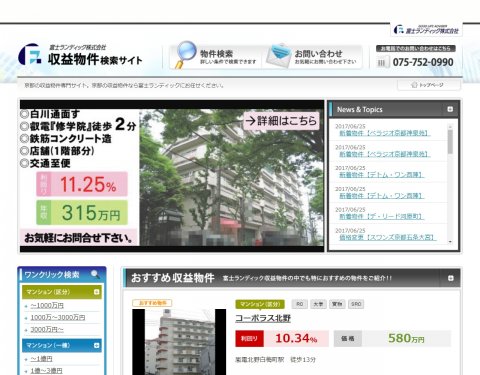Select the ~1000万円 price filter link
Screen dimensions: 480x375
click(47, 305)
